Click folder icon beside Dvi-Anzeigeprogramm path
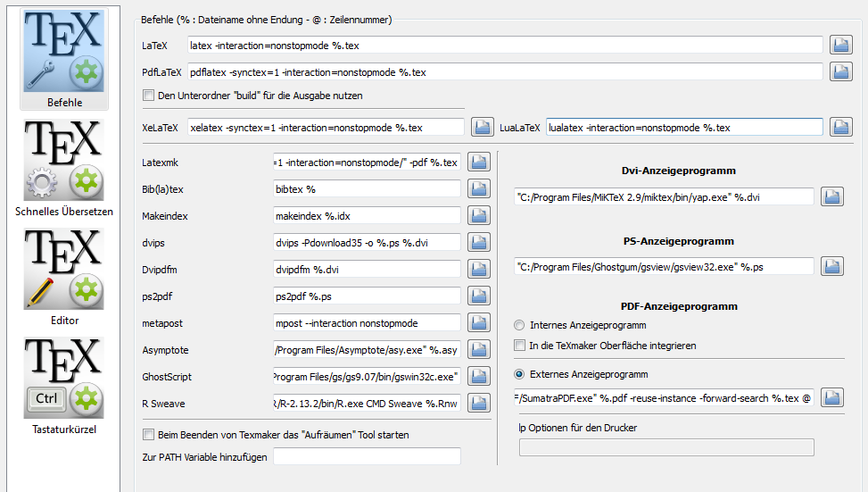 (831, 196)
